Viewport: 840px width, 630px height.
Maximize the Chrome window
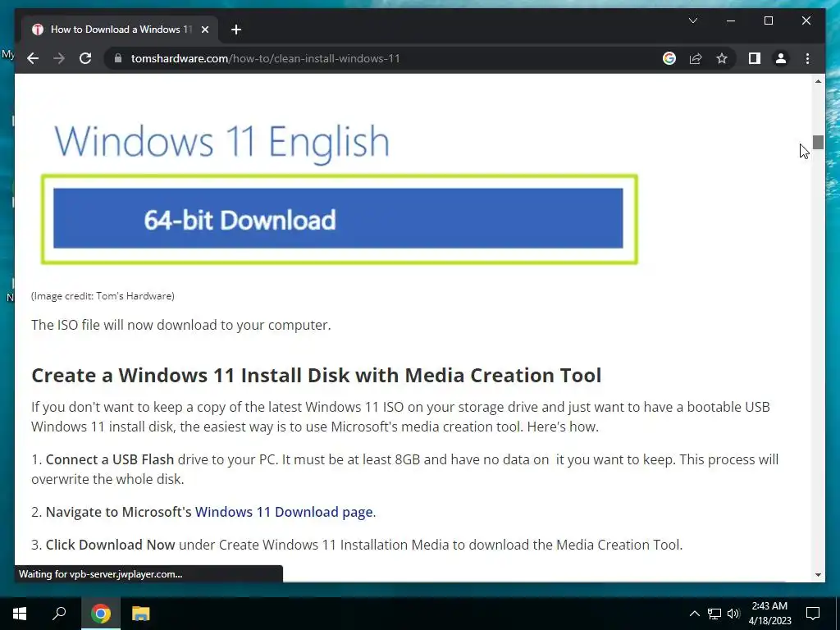pos(768,21)
